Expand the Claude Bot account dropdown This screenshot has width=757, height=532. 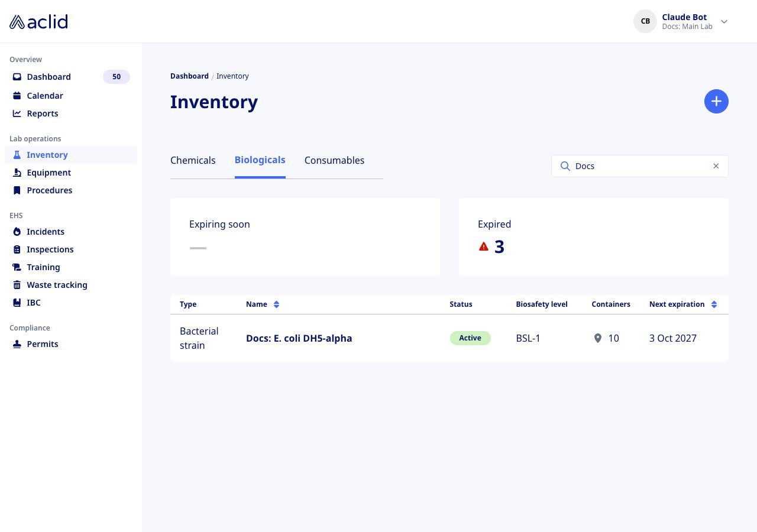click(x=724, y=22)
